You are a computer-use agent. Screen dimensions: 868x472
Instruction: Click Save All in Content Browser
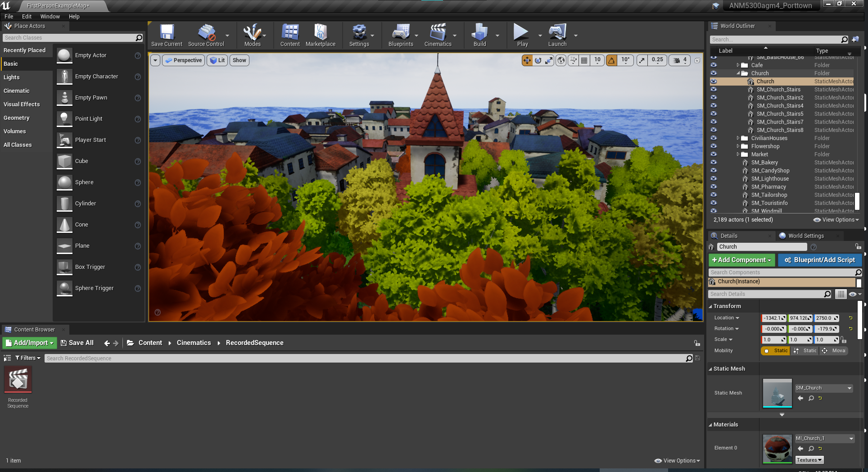(x=77, y=343)
